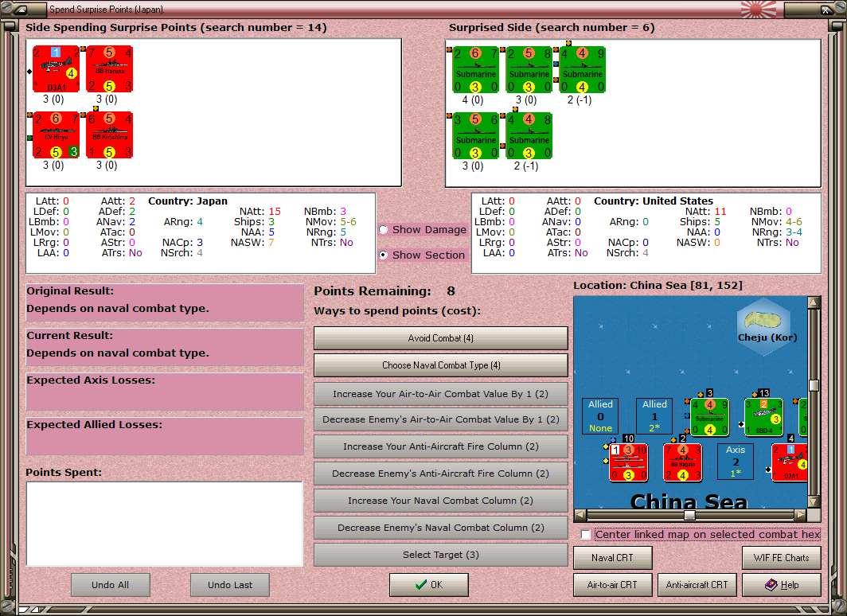Click the Allied 0 None section box on the map

[x=600, y=415]
